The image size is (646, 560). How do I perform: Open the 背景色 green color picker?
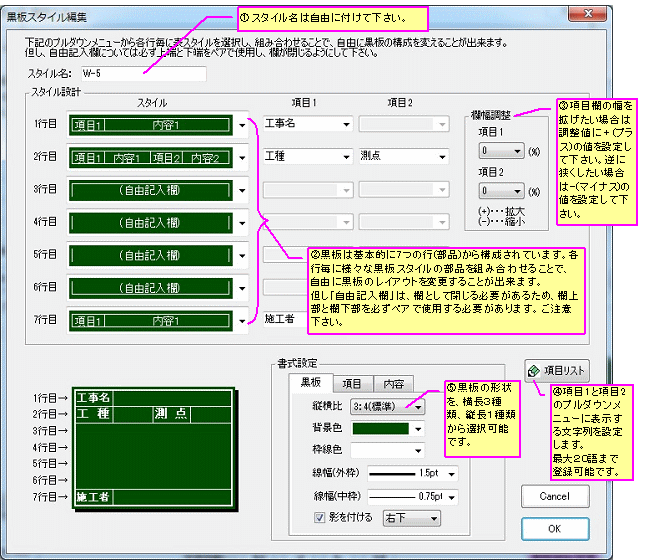(x=387, y=429)
